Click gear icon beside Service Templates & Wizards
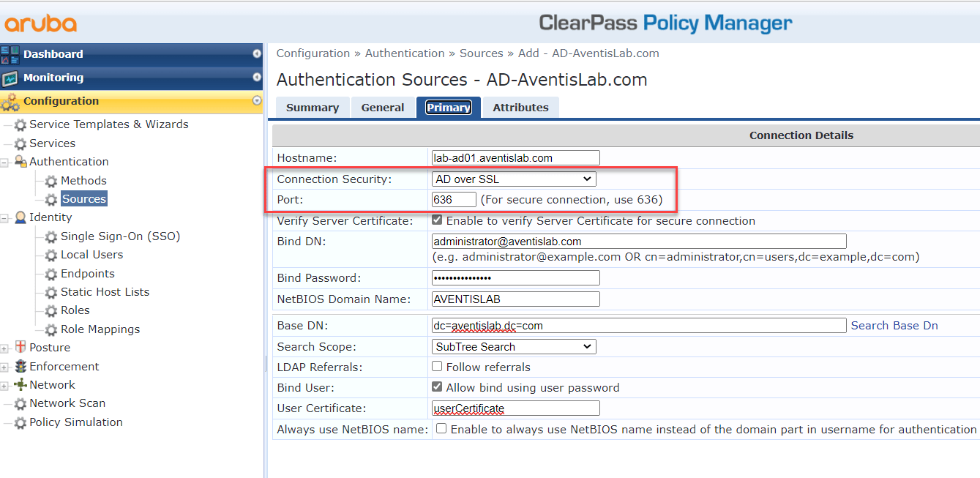980x478 pixels. pos(20,125)
